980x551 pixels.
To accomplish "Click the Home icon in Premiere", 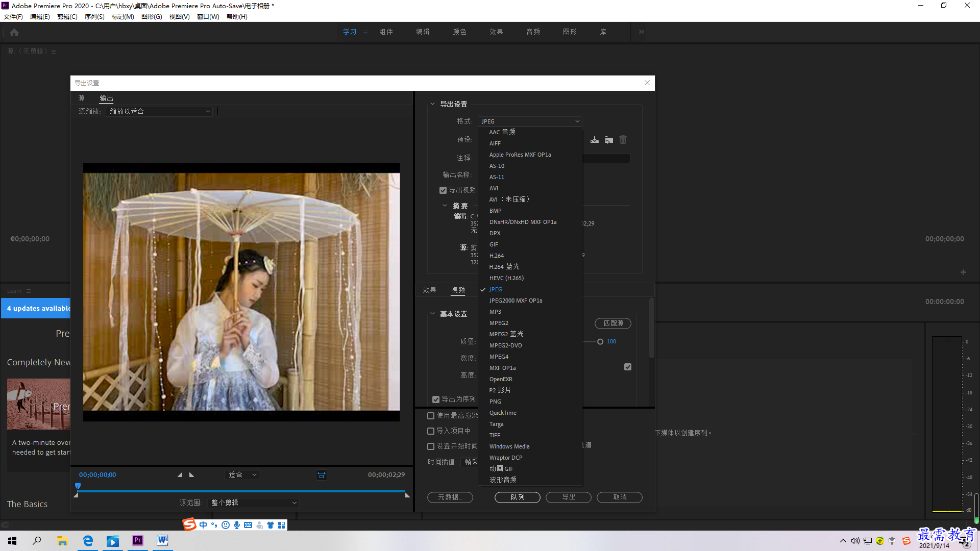I will 14,32.
